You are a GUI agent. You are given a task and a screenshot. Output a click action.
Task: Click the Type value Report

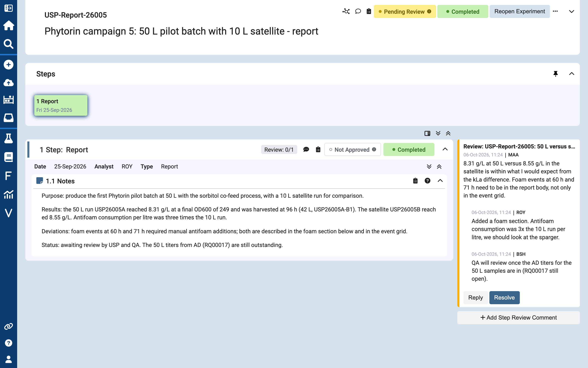[169, 167]
